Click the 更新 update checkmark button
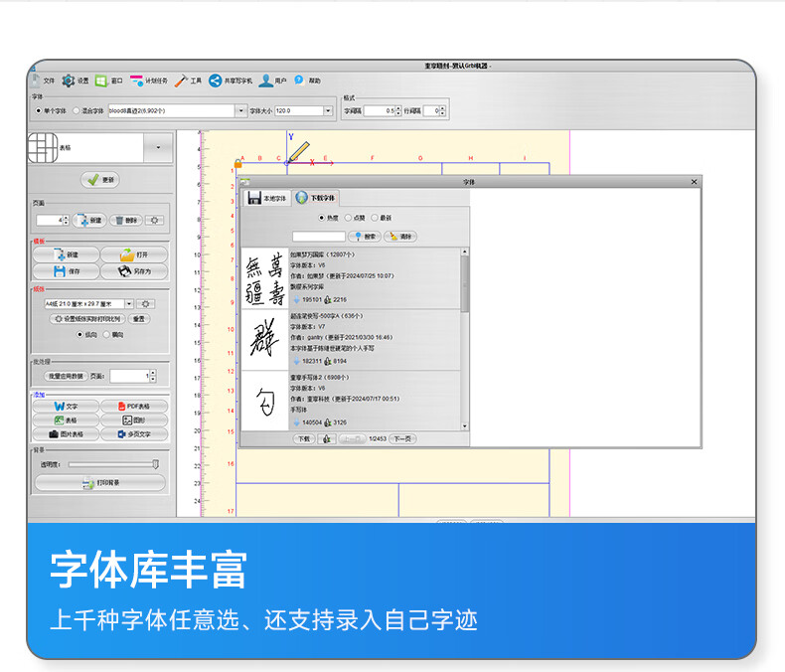Image resolution: width=785 pixels, height=672 pixels. [100, 180]
